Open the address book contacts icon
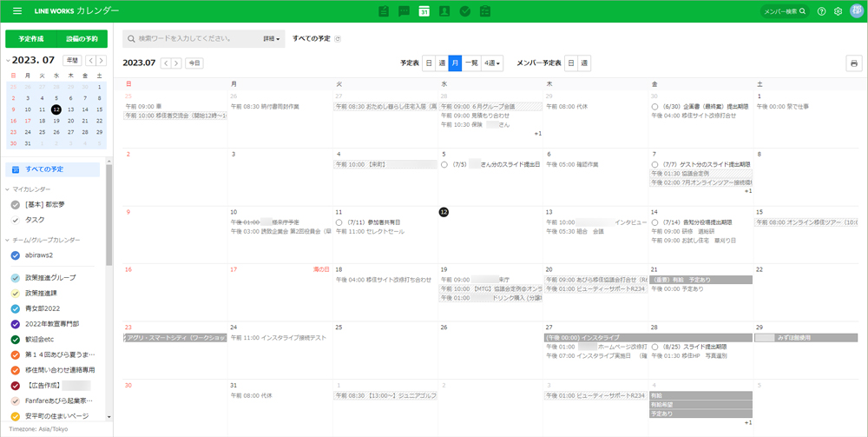This screenshot has height=437, width=868. click(444, 11)
